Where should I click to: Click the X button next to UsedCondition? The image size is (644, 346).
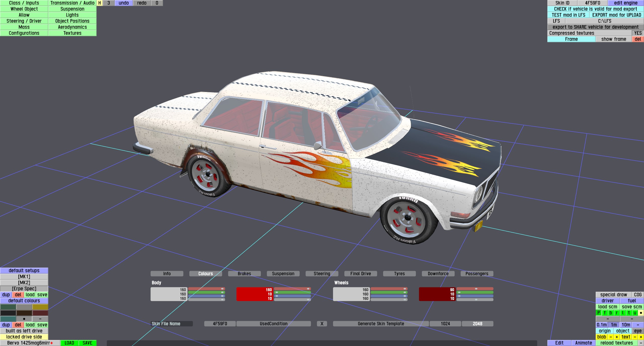(x=322, y=324)
